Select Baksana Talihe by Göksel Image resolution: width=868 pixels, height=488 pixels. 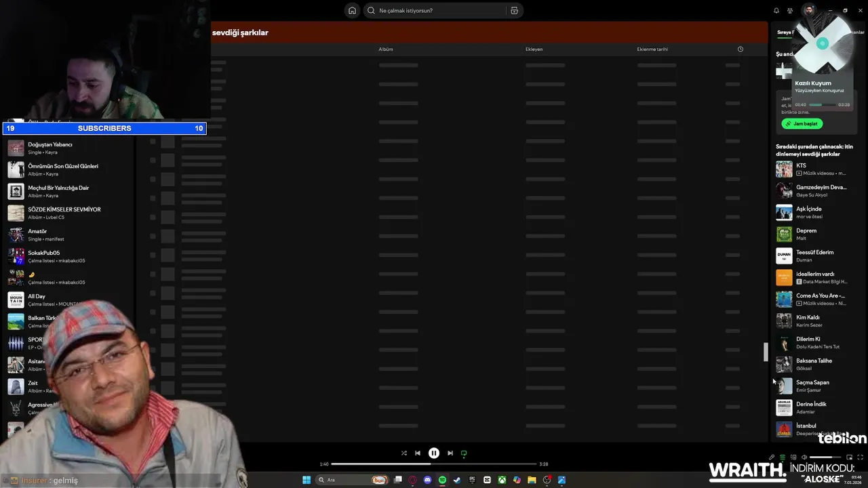817,364
